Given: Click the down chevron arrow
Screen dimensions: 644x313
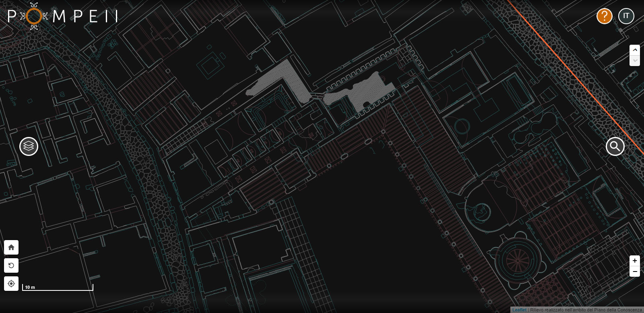Looking at the screenshot, I should point(635,61).
